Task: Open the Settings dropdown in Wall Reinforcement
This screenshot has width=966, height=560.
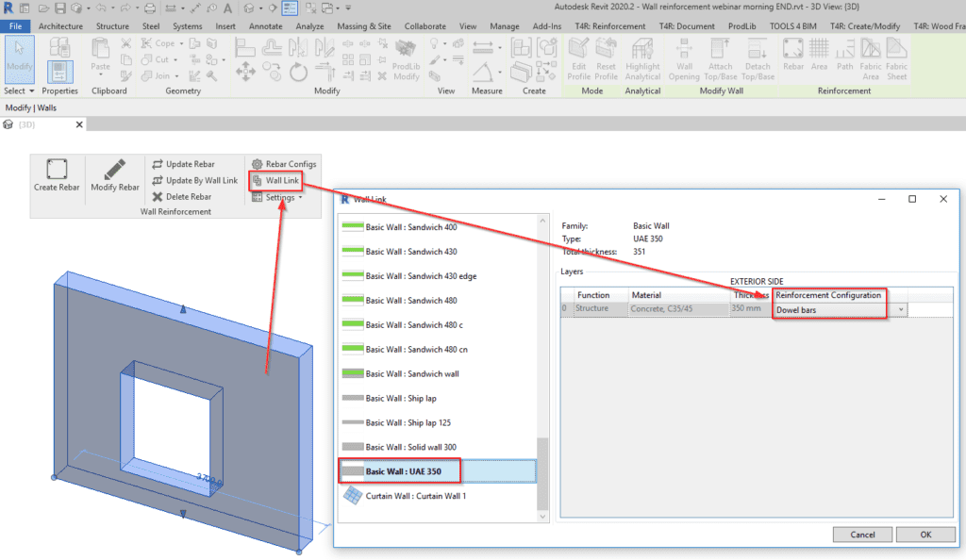Action: (278, 198)
